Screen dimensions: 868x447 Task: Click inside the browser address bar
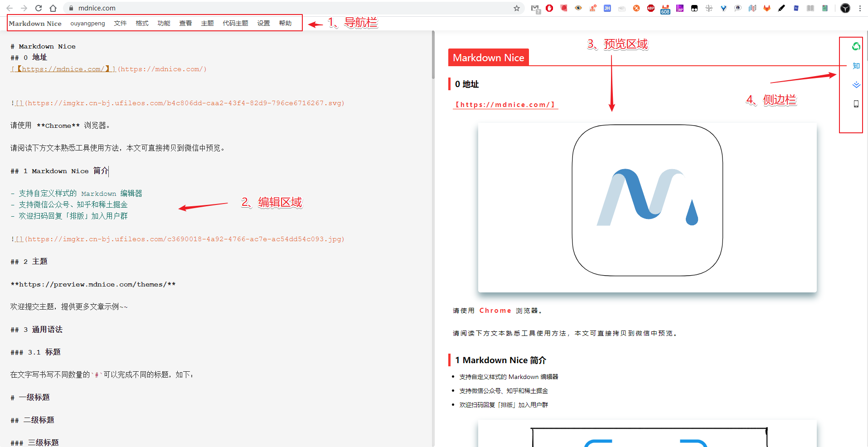click(x=181, y=8)
